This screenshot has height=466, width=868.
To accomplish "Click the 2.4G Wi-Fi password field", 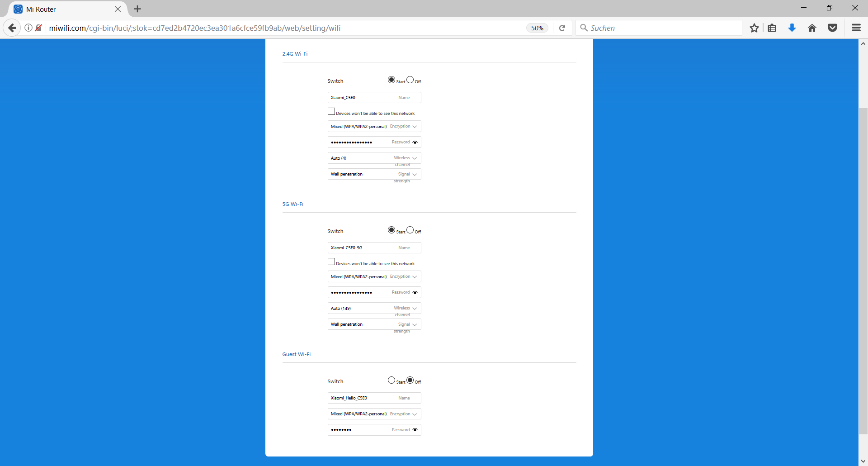I will 374,142.
